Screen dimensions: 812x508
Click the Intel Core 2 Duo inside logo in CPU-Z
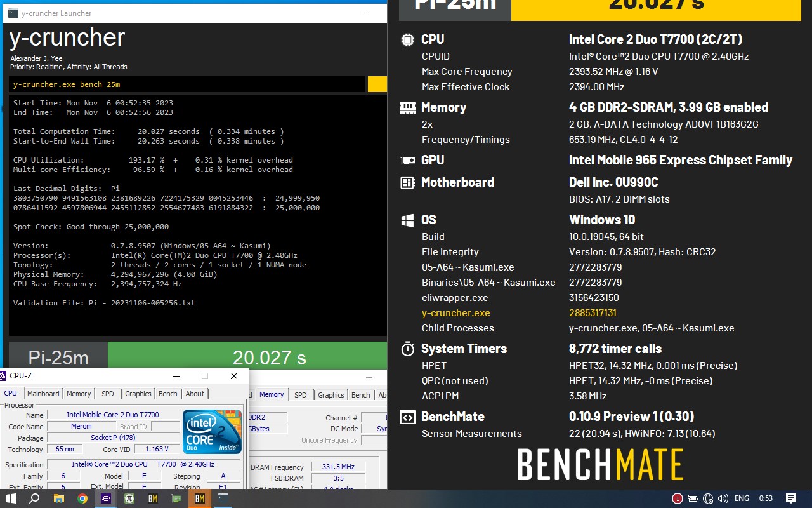[x=213, y=432]
